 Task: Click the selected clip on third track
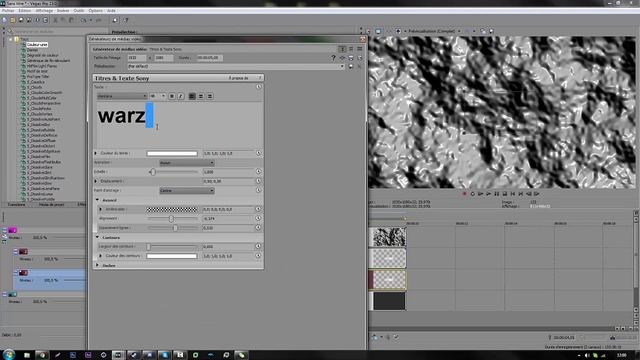click(387, 280)
